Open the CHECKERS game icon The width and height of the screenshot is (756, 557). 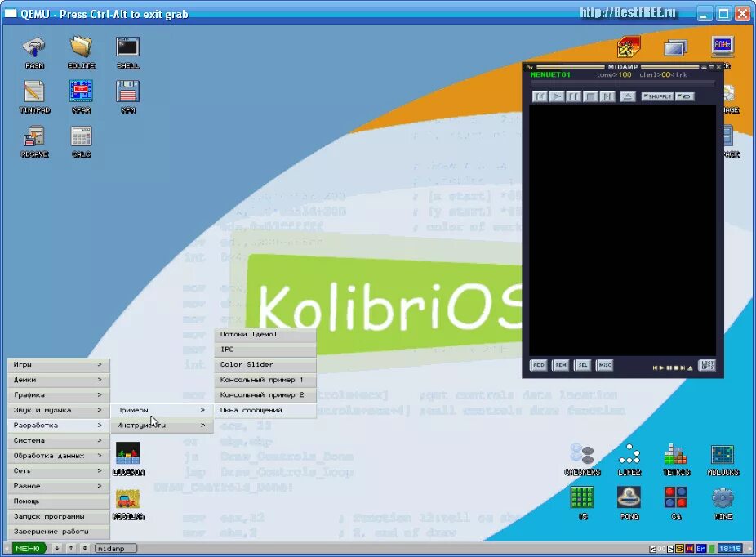coord(582,459)
